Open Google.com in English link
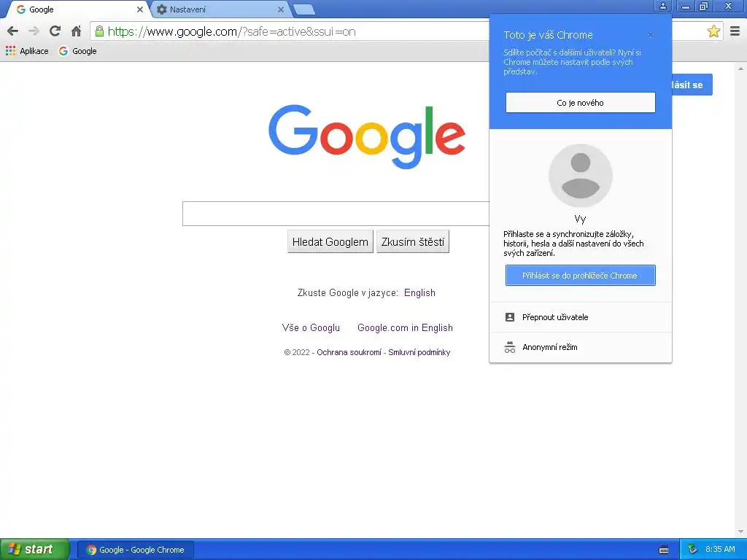The width and height of the screenshot is (747, 560). (x=405, y=327)
